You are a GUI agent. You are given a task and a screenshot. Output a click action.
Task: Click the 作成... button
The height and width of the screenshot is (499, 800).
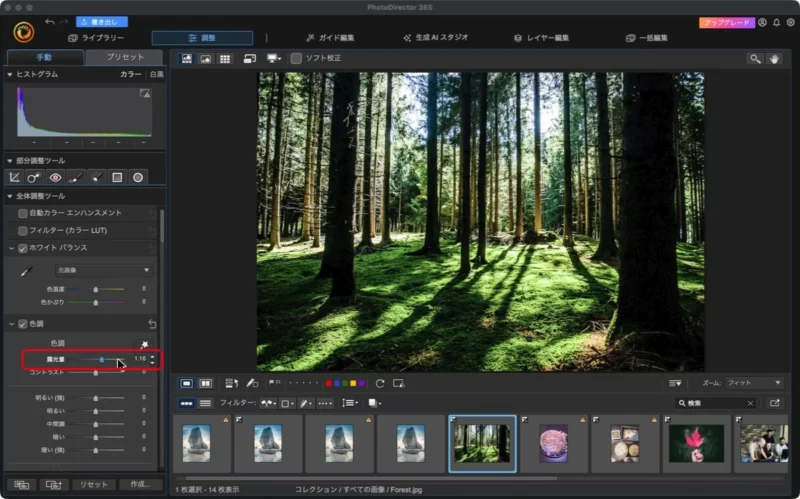coord(140,484)
